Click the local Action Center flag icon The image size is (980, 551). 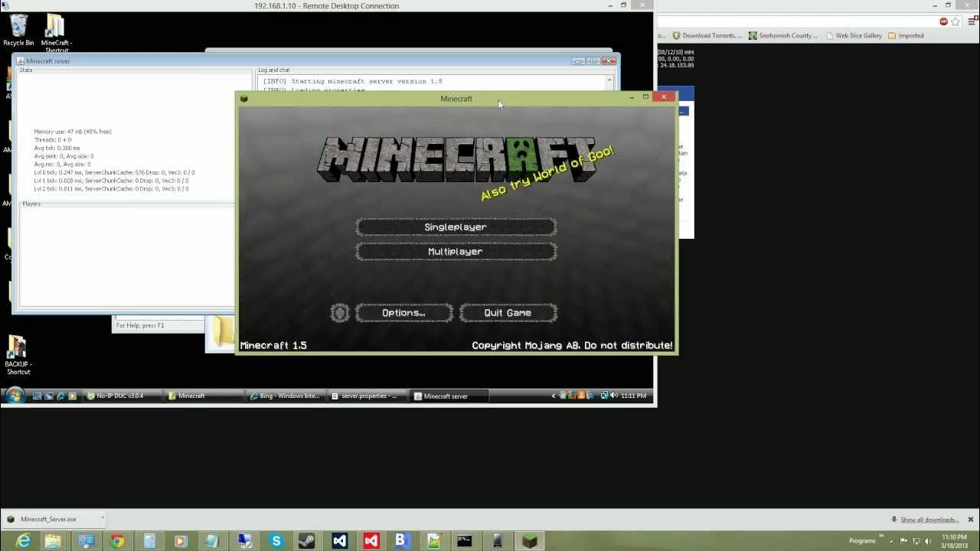902,541
